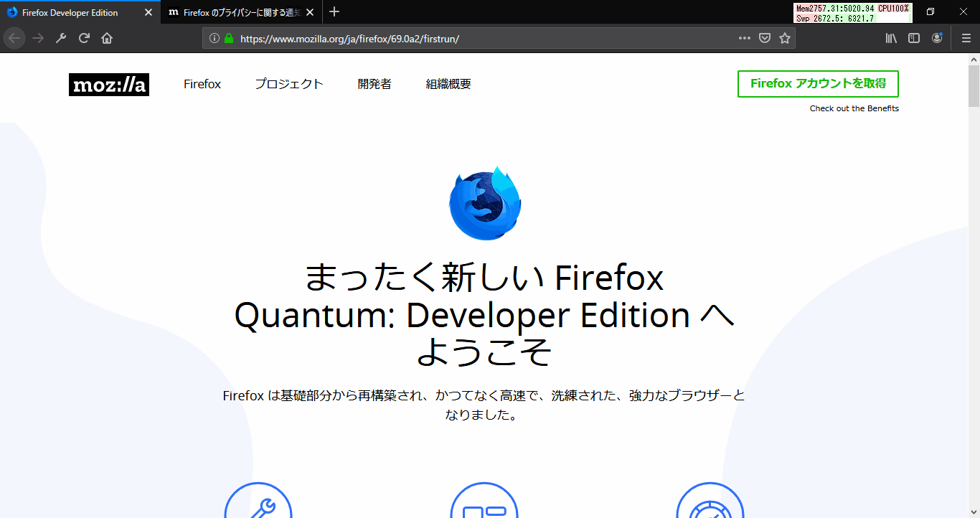The width and height of the screenshot is (980, 518).
Task: Click the Firefox Developer Edition globe logo
Action: pyautogui.click(x=486, y=203)
